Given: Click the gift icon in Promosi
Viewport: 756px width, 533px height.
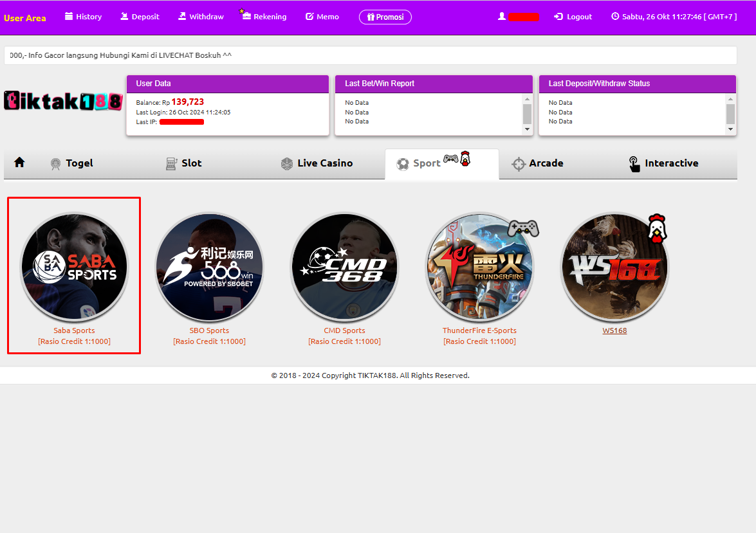Looking at the screenshot, I should coord(371,17).
